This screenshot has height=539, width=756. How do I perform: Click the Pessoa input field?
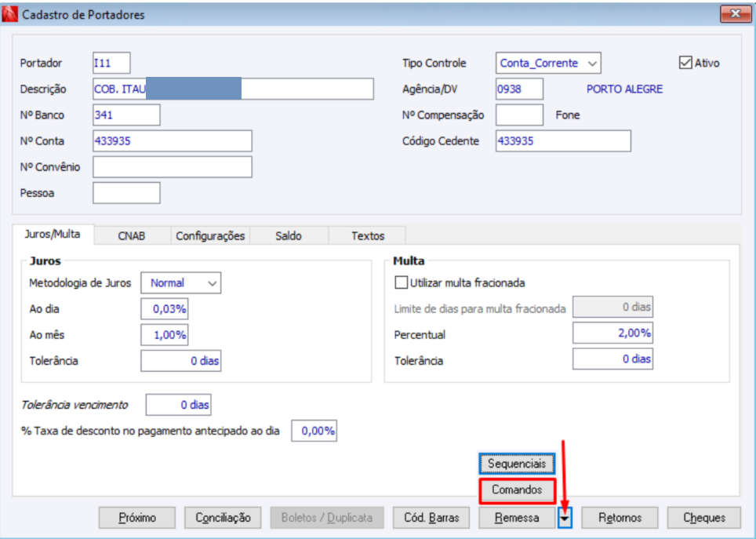[x=126, y=194]
